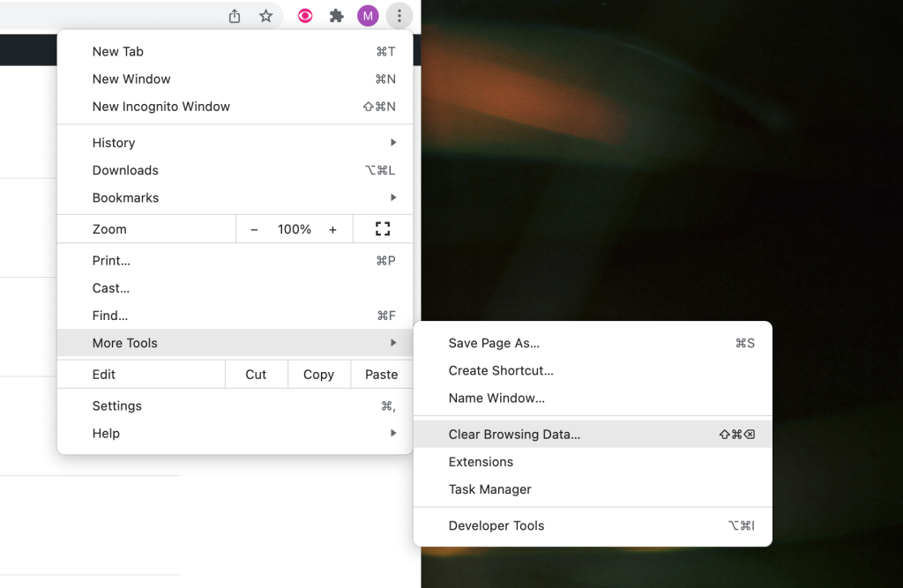Decrease zoom with the minus button
Screen dimensions: 903x588
[254, 229]
